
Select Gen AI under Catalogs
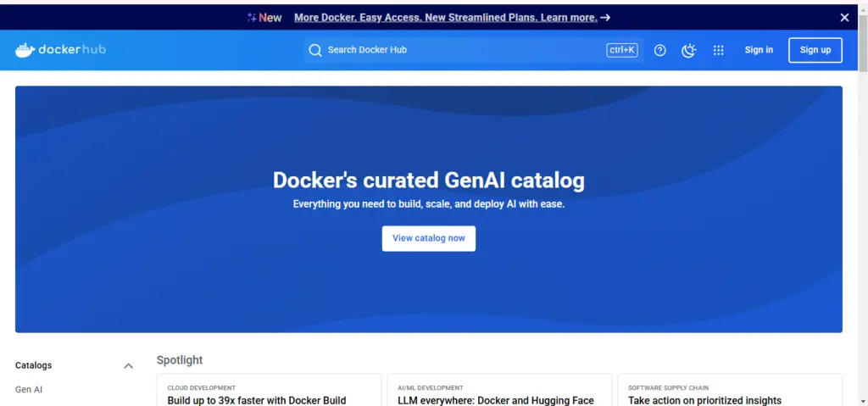[x=29, y=390]
